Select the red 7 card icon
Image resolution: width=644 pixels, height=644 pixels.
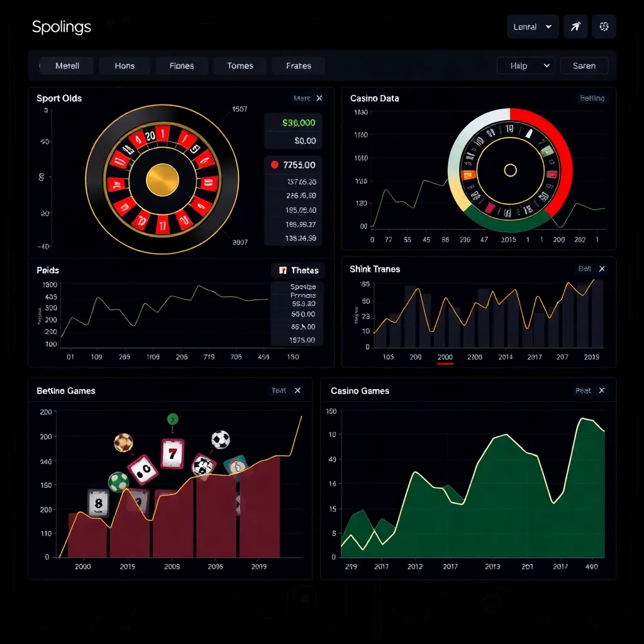point(172,453)
